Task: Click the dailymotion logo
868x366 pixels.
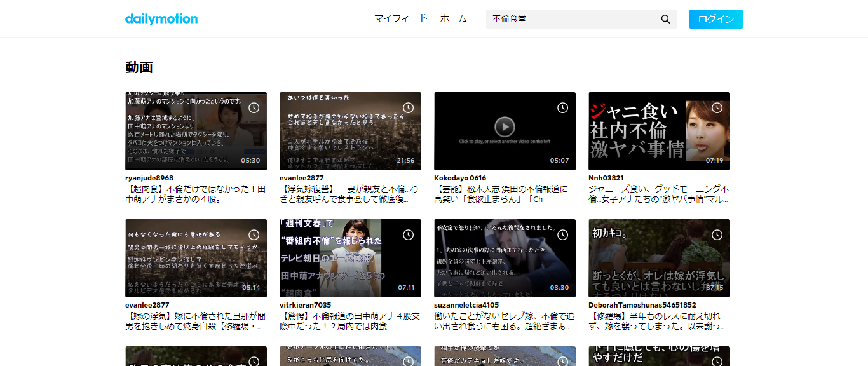Action: coord(161,18)
